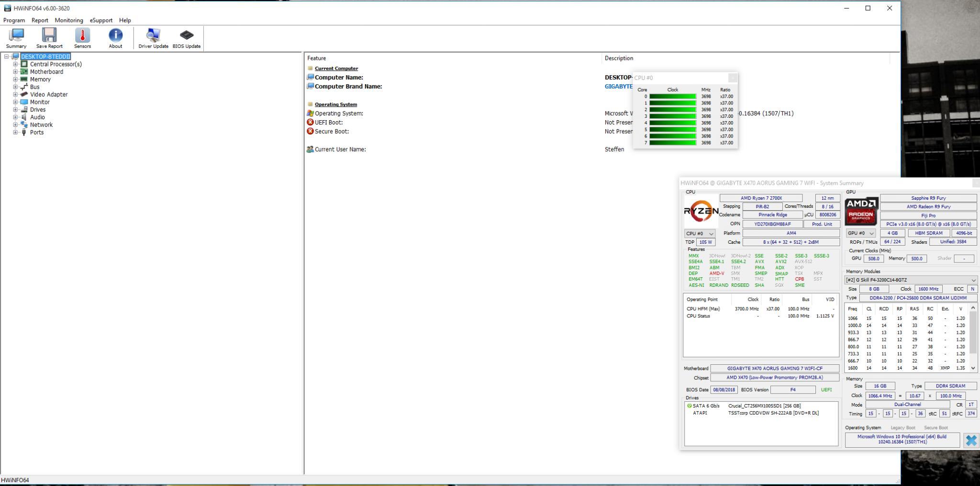Click Core 4 clock bar

pyautogui.click(x=672, y=123)
